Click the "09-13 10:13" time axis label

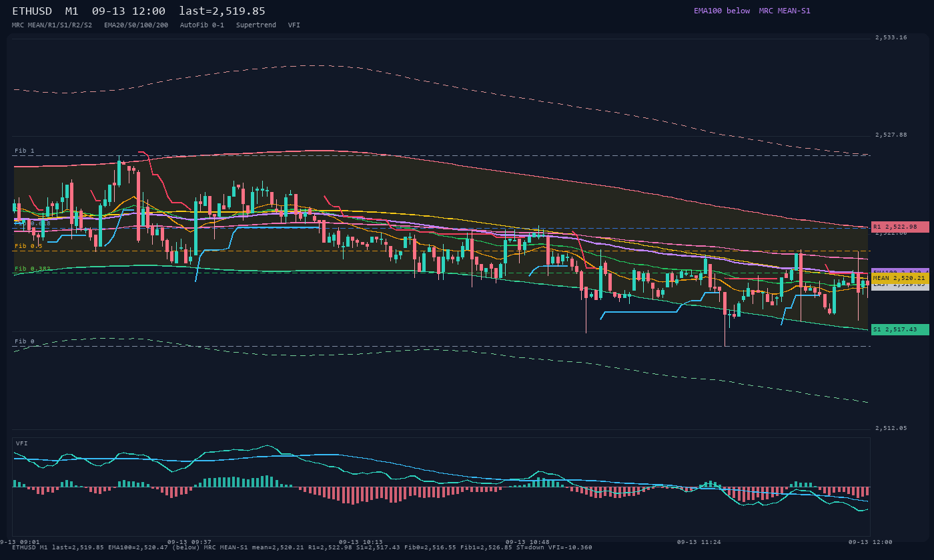pos(361,542)
